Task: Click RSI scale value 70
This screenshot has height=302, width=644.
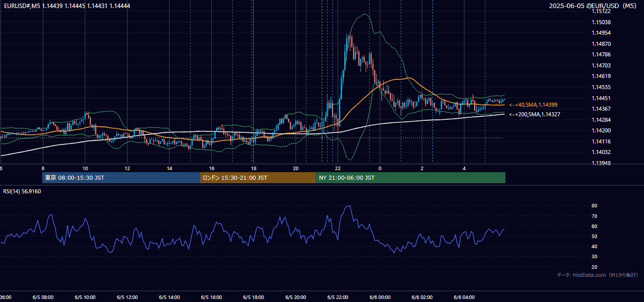Action: coord(595,216)
